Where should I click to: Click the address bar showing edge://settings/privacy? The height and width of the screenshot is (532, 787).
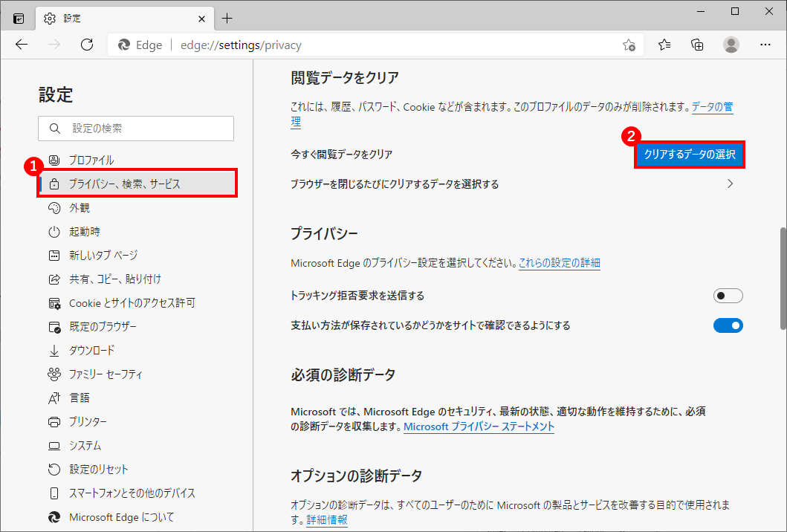tap(375, 45)
